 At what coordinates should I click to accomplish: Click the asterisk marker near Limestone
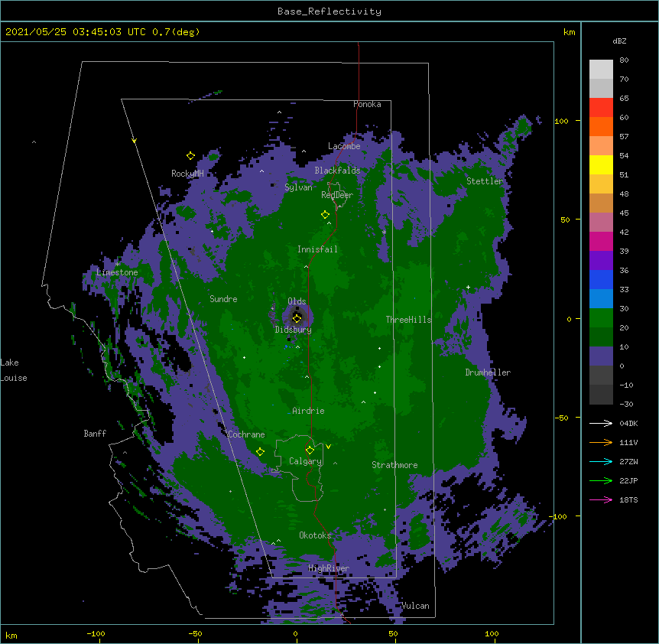pos(118,265)
